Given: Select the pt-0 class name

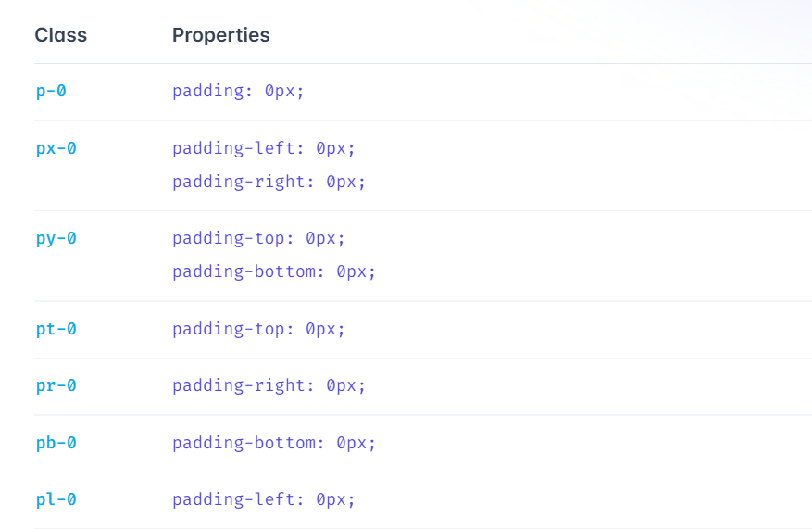Looking at the screenshot, I should point(56,329).
